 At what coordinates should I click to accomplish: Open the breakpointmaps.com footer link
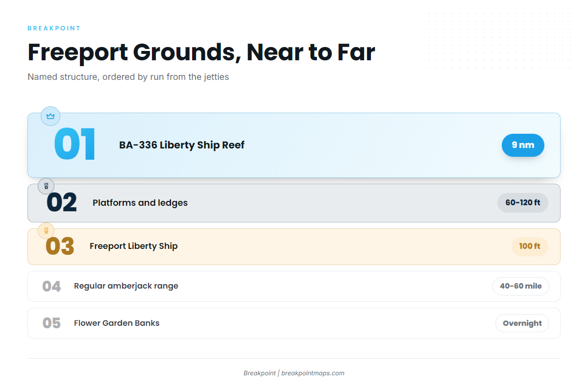(x=313, y=373)
